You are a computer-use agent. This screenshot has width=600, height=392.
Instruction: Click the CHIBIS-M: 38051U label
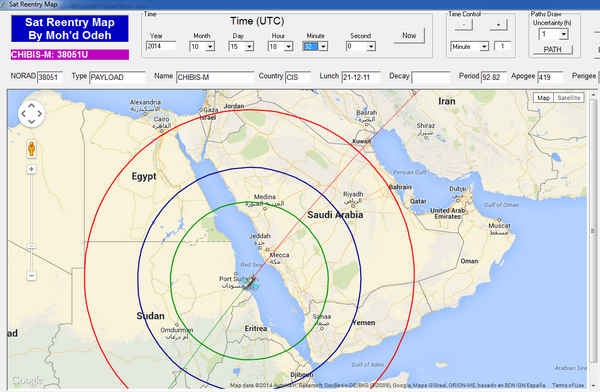(70, 55)
